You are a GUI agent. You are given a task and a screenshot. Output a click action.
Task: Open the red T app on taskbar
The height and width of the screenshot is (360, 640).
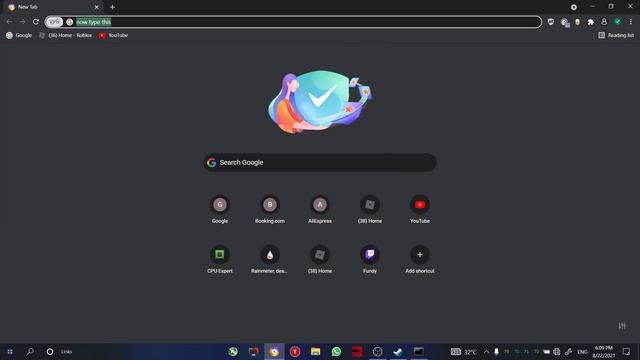tap(295, 351)
